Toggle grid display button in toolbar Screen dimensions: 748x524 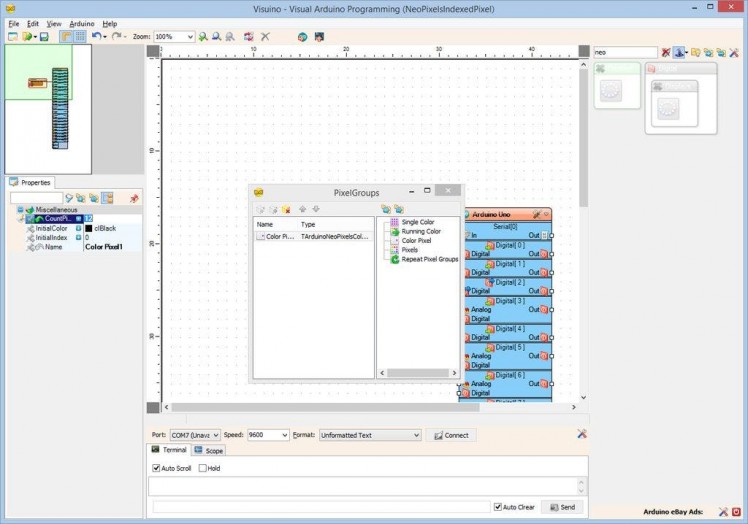tap(79, 37)
